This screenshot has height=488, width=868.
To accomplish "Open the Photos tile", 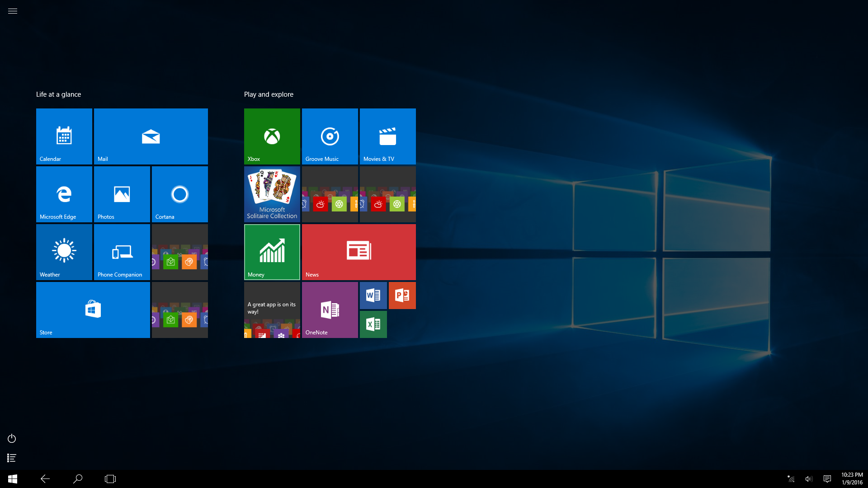I will (x=122, y=194).
